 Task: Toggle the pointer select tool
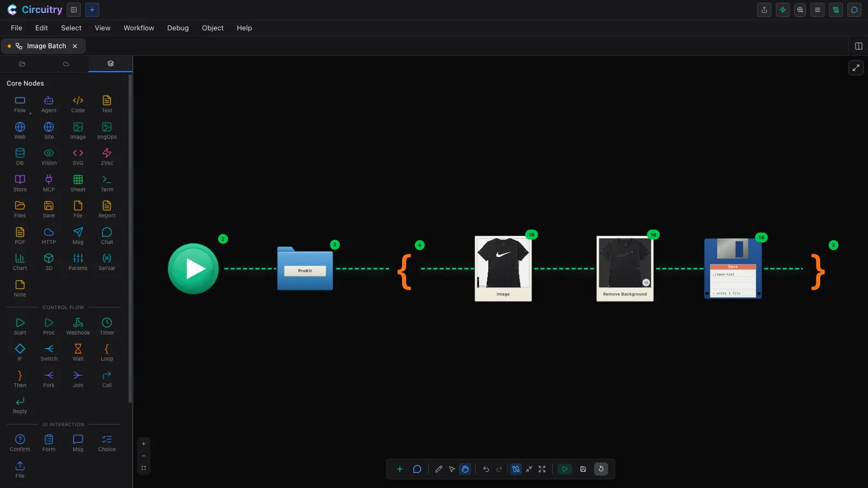(452, 469)
